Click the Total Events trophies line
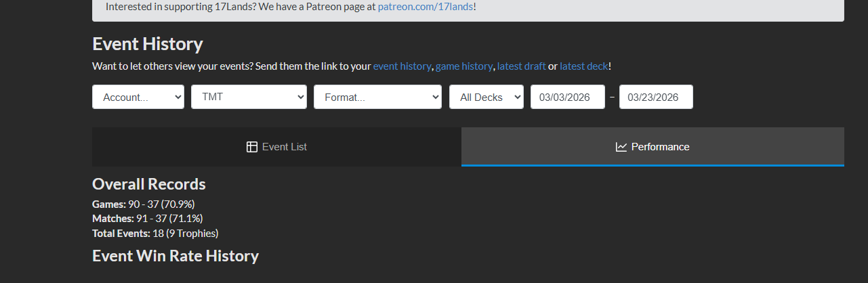Viewport: 868px width, 283px height. 155,234
